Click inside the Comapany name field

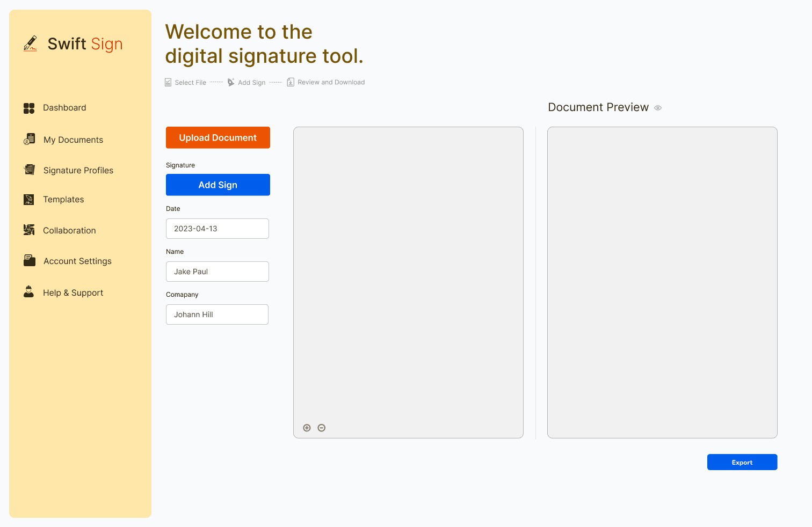[x=217, y=314]
